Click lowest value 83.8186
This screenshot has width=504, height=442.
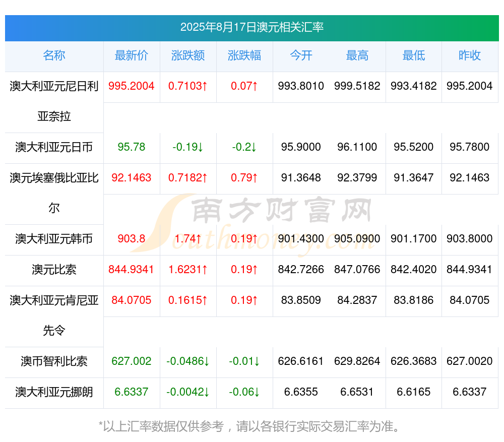414,300
